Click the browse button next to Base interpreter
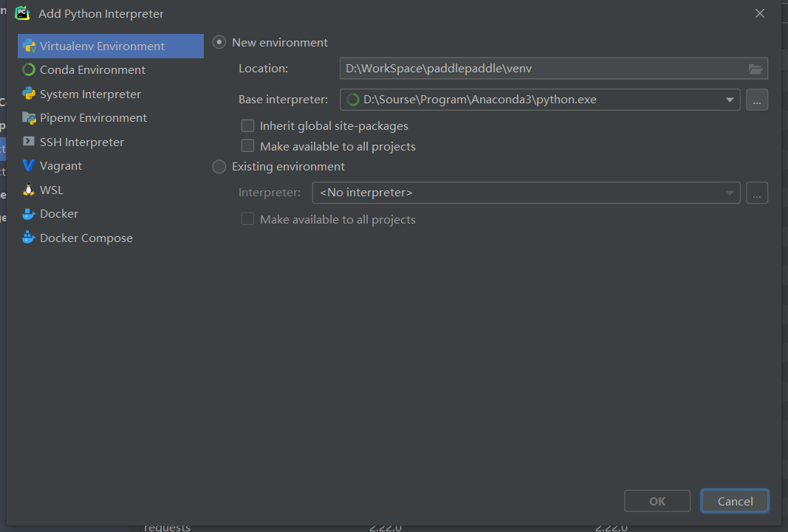 [x=757, y=99]
